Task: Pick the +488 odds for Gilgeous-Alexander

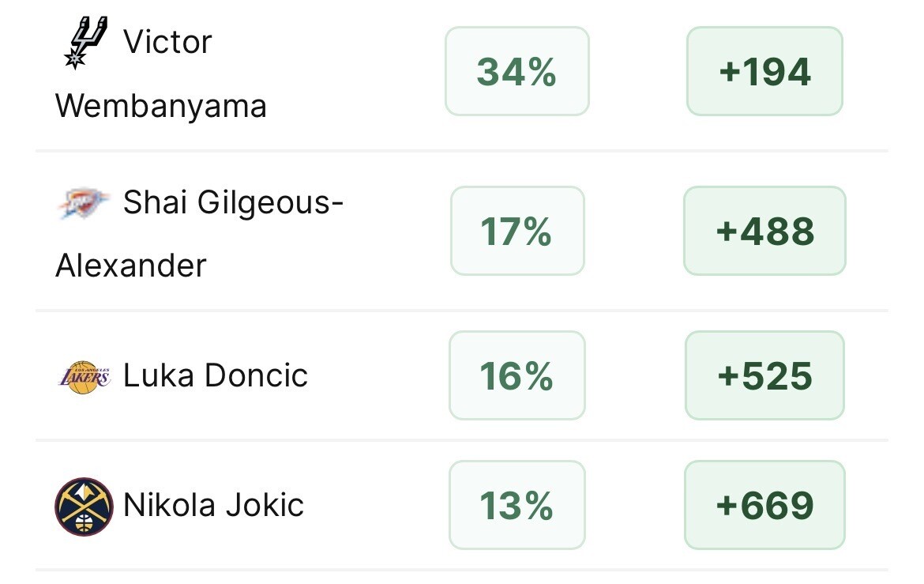Action: point(764,231)
